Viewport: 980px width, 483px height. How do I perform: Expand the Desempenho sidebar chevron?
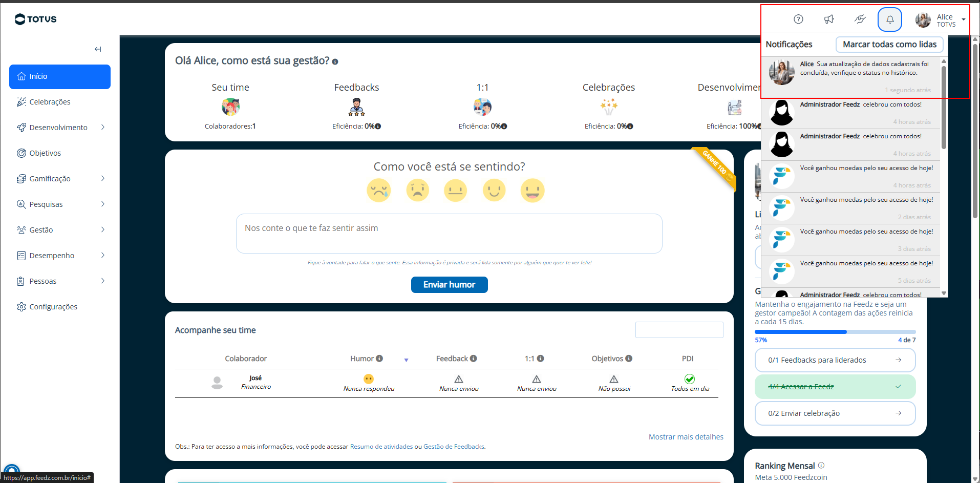tap(103, 256)
